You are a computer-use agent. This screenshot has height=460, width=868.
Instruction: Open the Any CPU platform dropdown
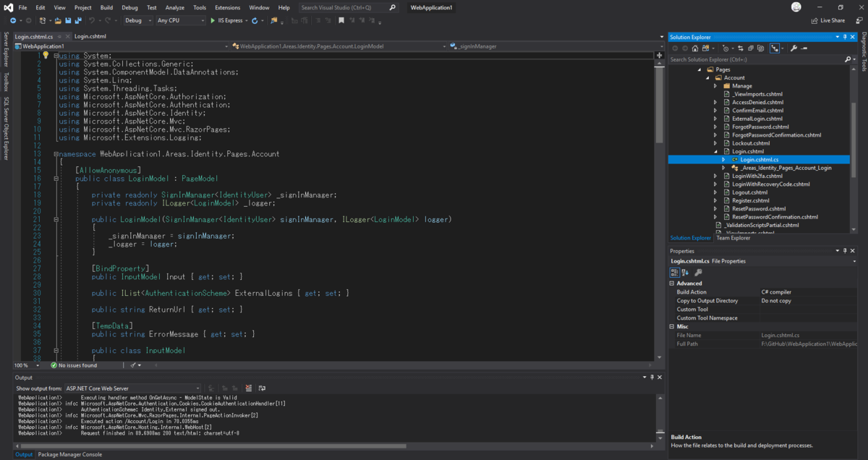[181, 20]
